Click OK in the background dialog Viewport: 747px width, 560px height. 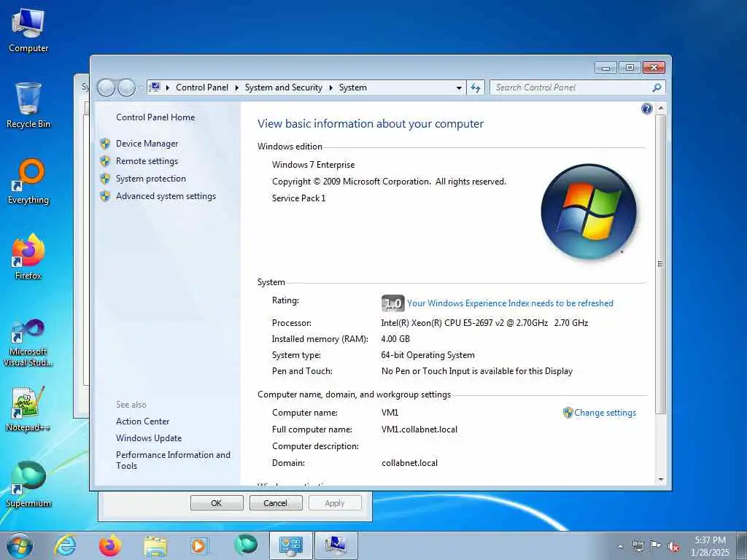[x=217, y=503]
